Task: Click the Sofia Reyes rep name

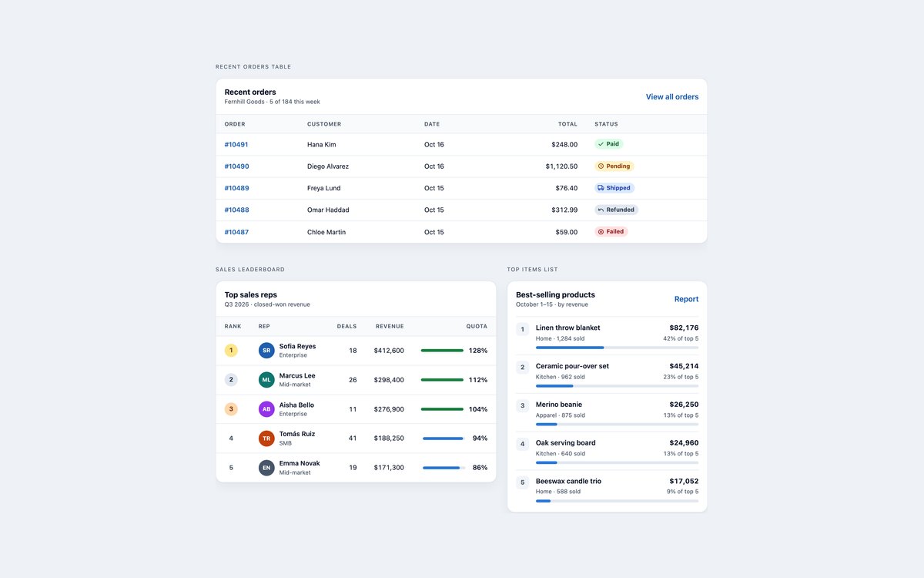Action: point(297,347)
